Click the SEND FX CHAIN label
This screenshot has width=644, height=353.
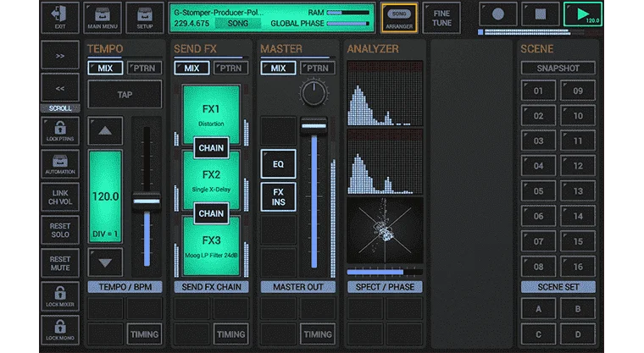pos(211,287)
